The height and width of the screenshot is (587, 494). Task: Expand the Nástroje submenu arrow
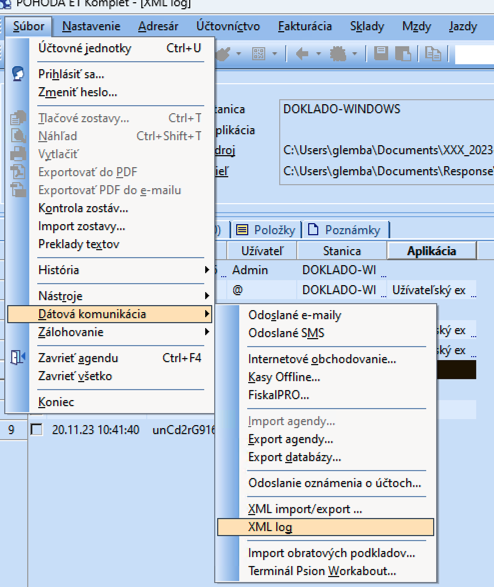(207, 296)
